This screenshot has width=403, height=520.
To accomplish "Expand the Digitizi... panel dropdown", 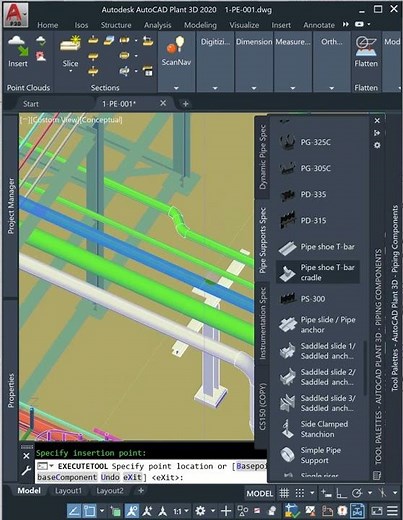I will pos(215,88).
